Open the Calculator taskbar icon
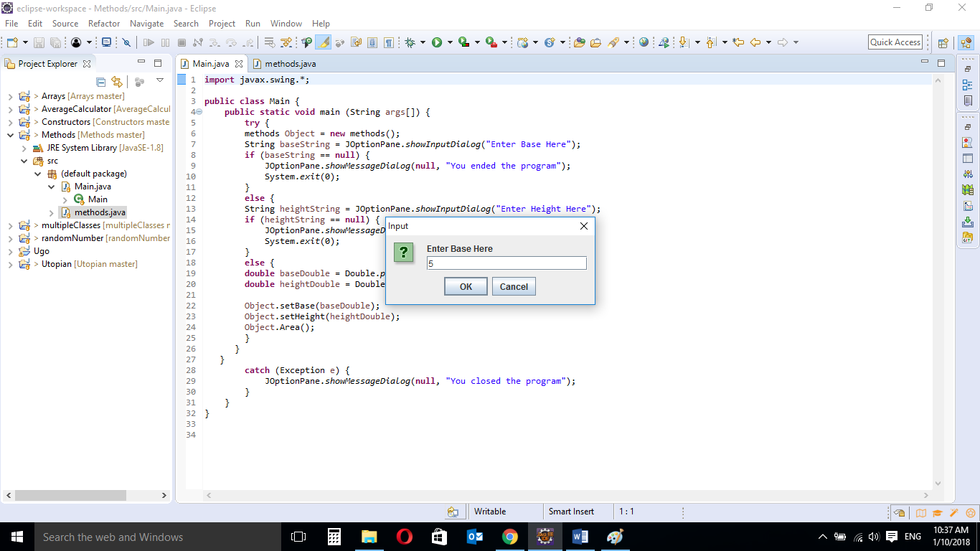Image resolution: width=980 pixels, height=551 pixels. tap(334, 537)
